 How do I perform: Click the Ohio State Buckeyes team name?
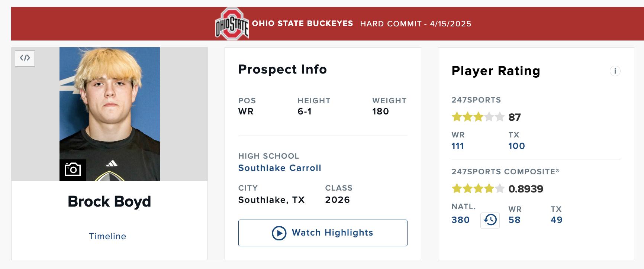click(302, 23)
